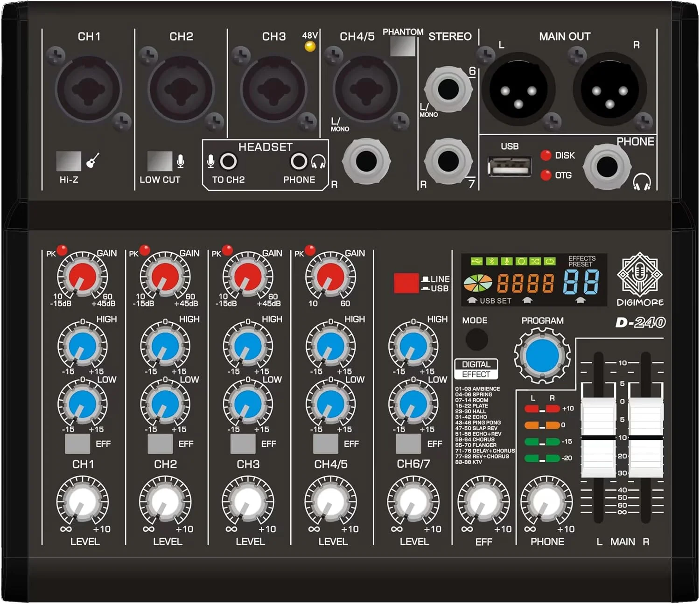Enable the PHANTOM power switch
The height and width of the screenshot is (604, 700).
[x=402, y=46]
